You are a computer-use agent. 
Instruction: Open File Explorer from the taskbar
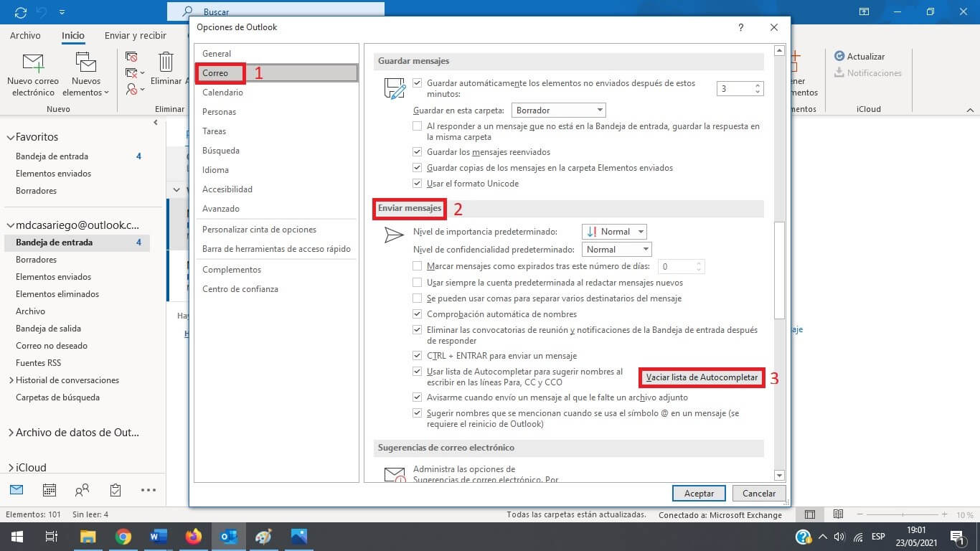(88, 537)
